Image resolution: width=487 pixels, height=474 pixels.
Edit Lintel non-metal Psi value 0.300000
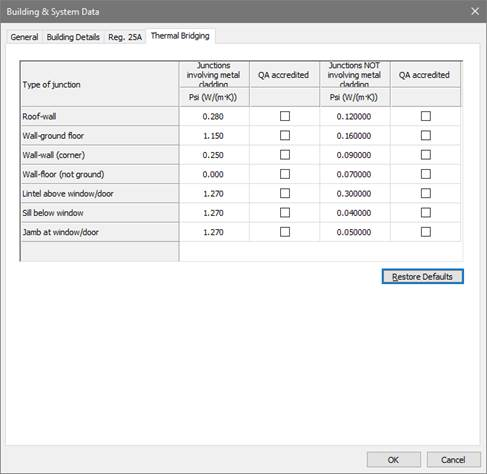pos(355,194)
